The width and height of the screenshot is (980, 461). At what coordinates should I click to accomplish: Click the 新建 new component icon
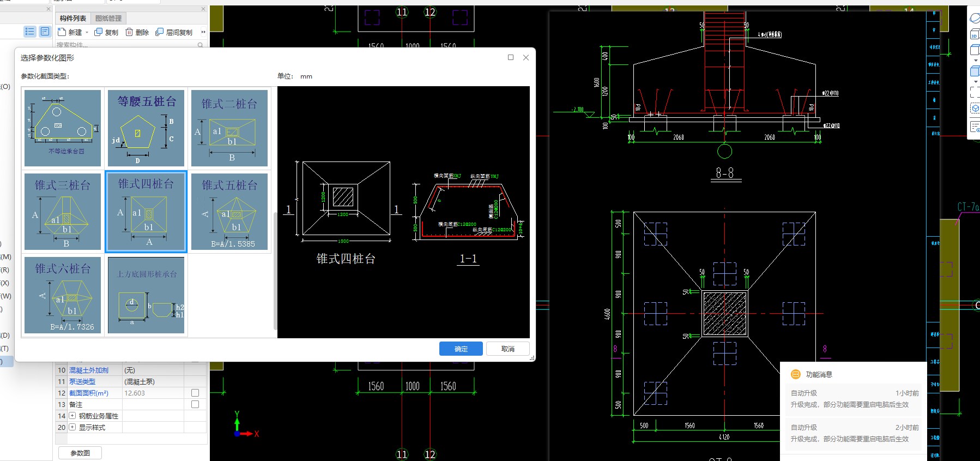(x=62, y=32)
